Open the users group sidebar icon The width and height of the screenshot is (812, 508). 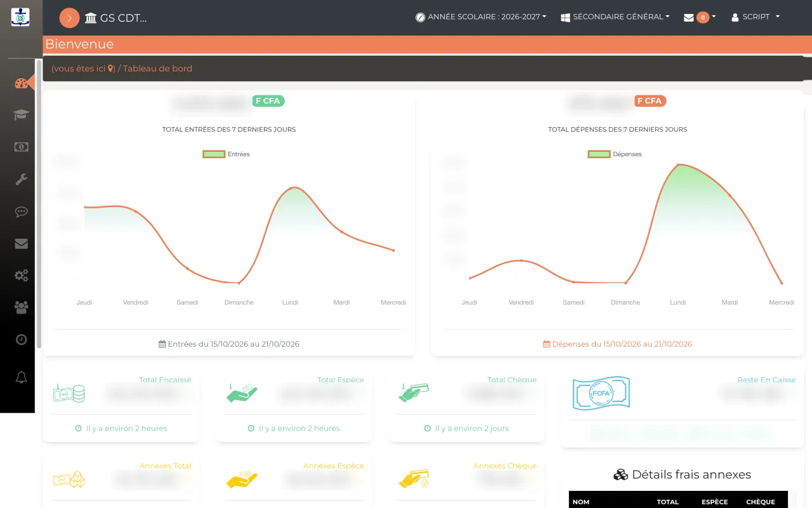point(21,307)
